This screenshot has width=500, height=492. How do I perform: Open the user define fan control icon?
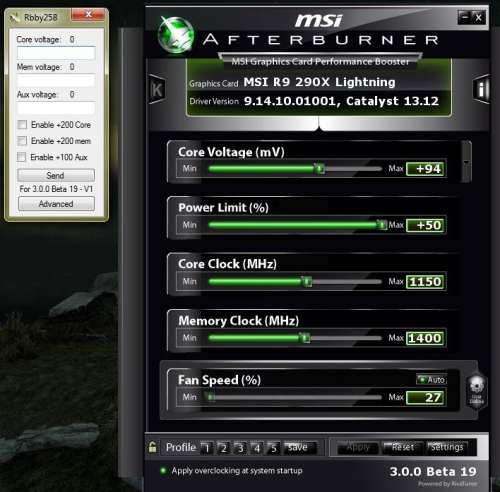click(476, 391)
